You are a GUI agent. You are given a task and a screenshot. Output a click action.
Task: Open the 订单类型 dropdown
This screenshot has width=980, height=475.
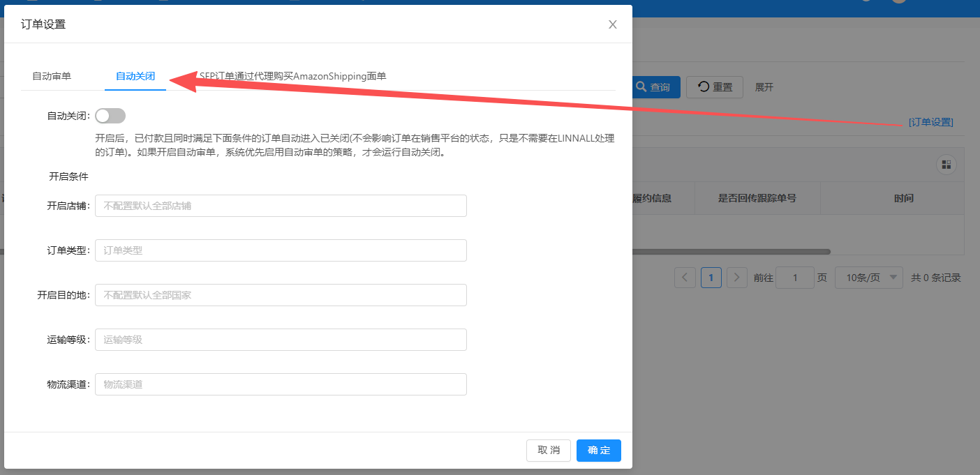coord(281,250)
